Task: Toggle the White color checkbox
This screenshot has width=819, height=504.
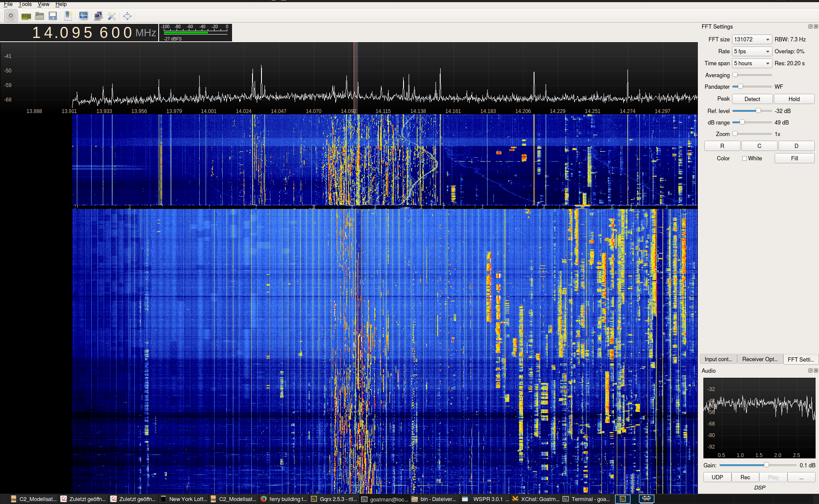Action: pos(745,158)
